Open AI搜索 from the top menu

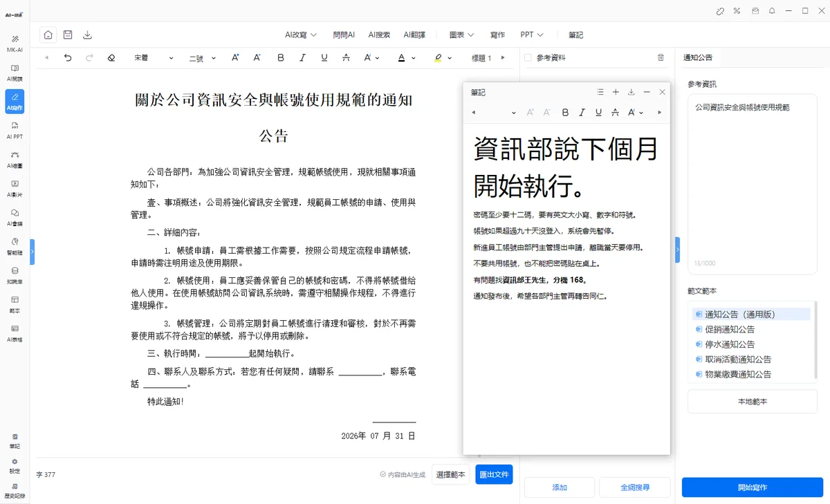[x=379, y=35]
